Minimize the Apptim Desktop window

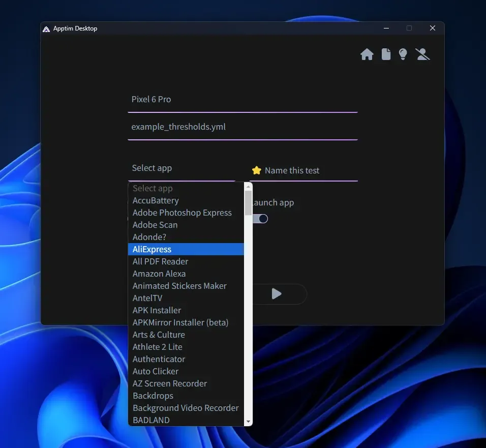pos(386,28)
